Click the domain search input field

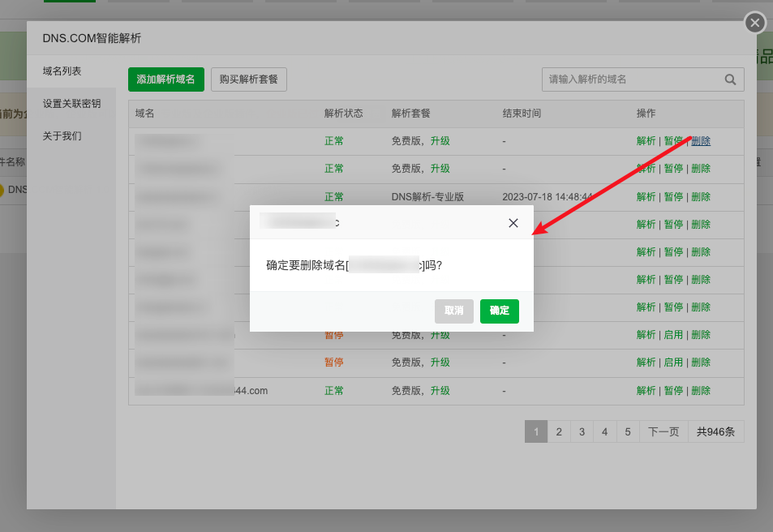pyautogui.click(x=633, y=79)
